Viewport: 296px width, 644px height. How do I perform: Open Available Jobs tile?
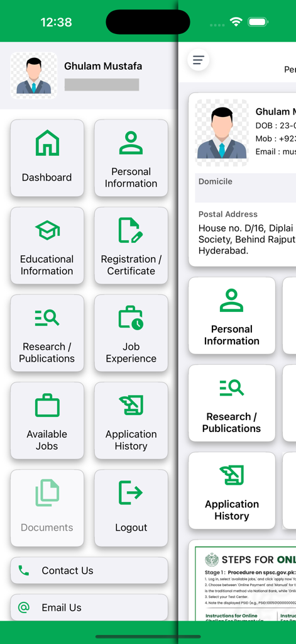(47, 421)
